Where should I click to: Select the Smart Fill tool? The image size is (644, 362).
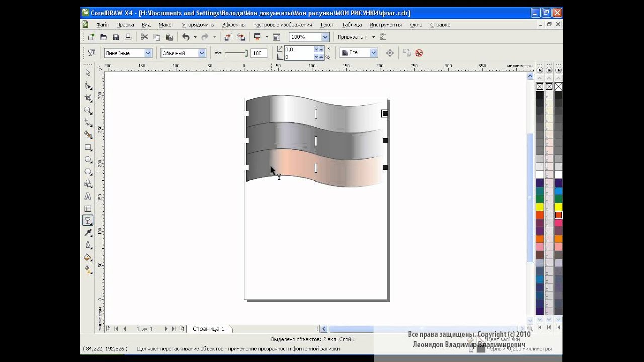[88, 135]
